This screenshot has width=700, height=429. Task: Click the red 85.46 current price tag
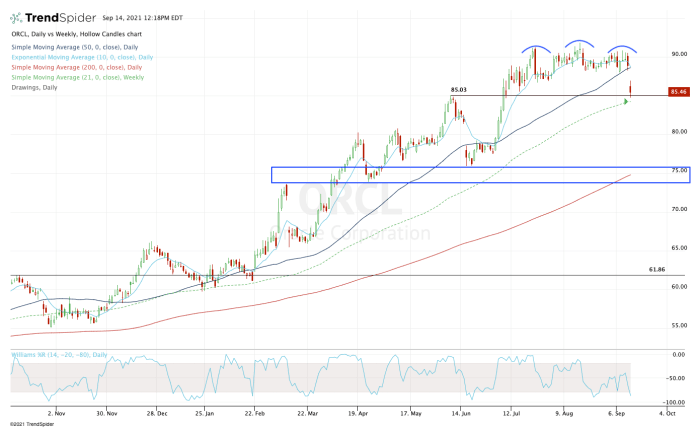pyautogui.click(x=679, y=92)
